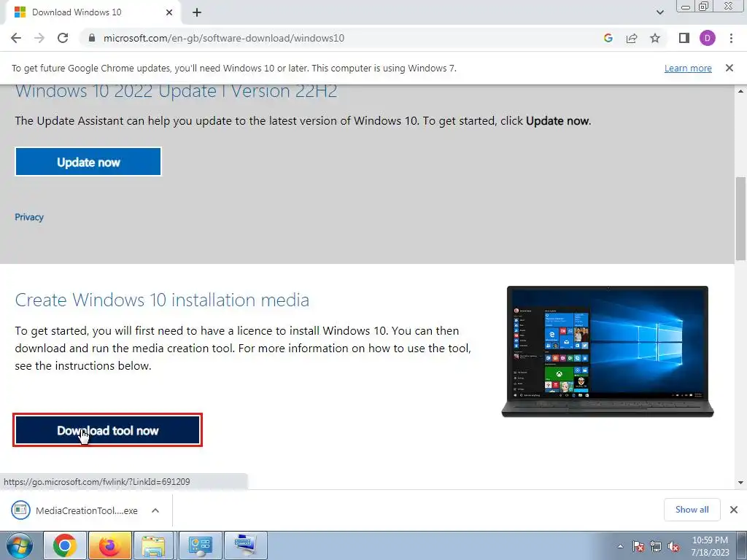
Task: Open the tab search chevron
Action: point(659,12)
